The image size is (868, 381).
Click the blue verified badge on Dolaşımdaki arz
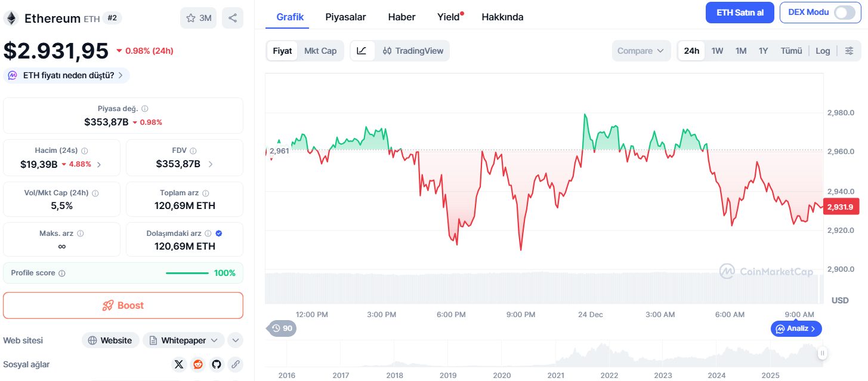coord(219,233)
